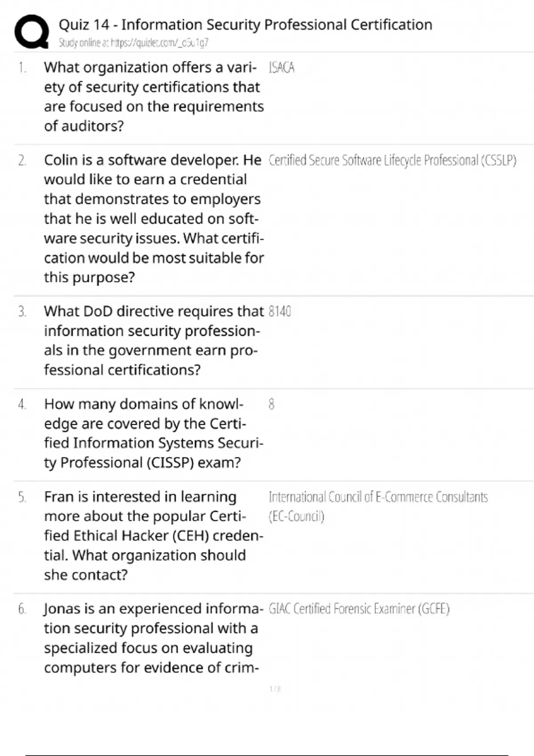
Task: Click the Fran Certified Ethical Hacker question
Action: coord(154,535)
